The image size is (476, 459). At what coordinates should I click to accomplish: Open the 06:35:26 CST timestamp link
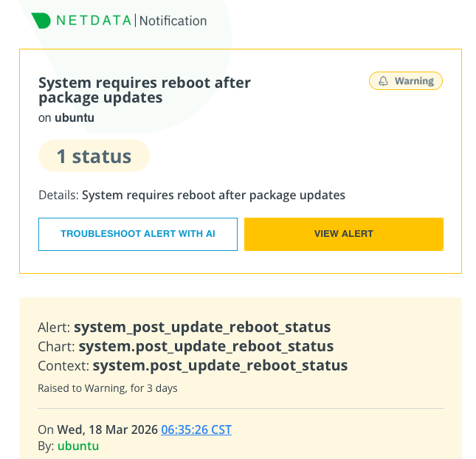[196, 429]
